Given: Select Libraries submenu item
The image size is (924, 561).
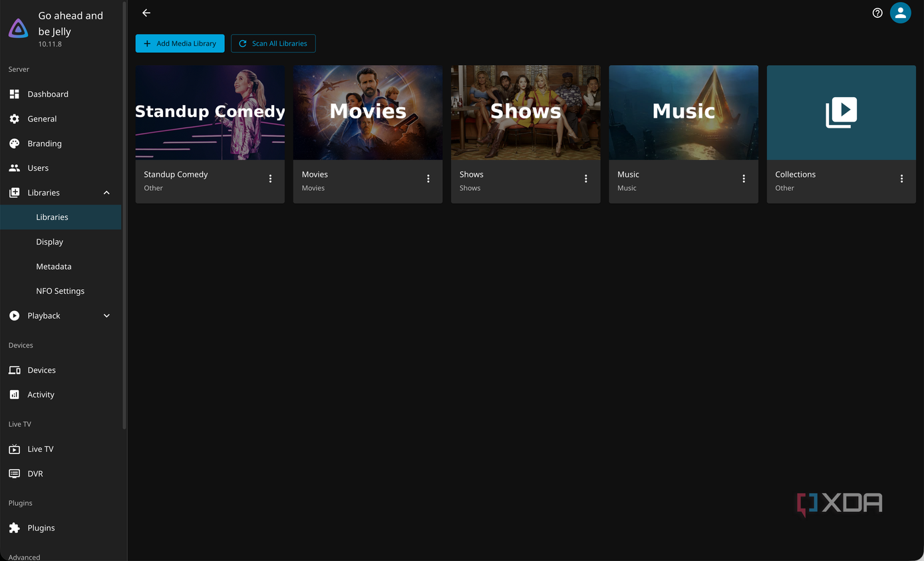Looking at the screenshot, I should point(61,217).
